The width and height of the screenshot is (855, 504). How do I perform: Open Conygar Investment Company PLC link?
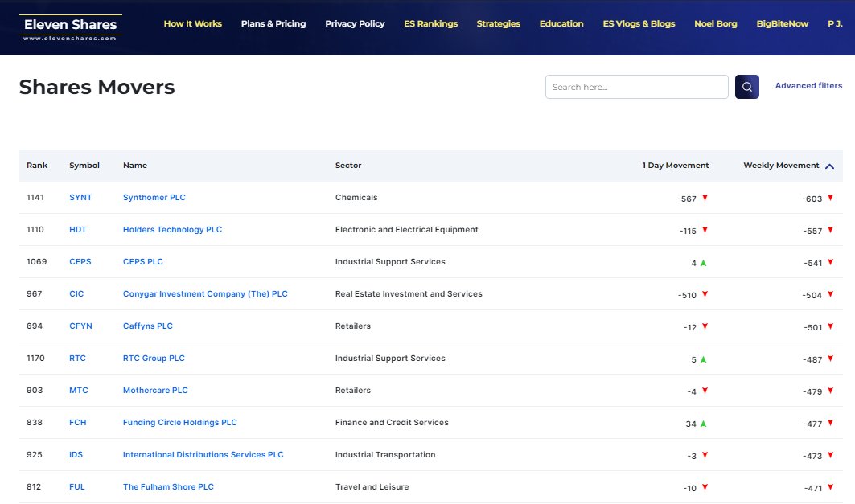click(x=205, y=293)
